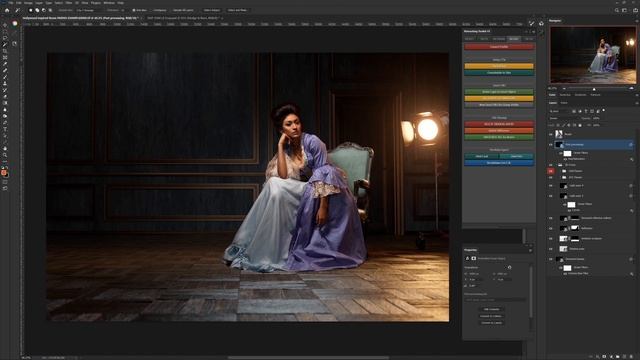Choose New Selection mode icon

31,10
